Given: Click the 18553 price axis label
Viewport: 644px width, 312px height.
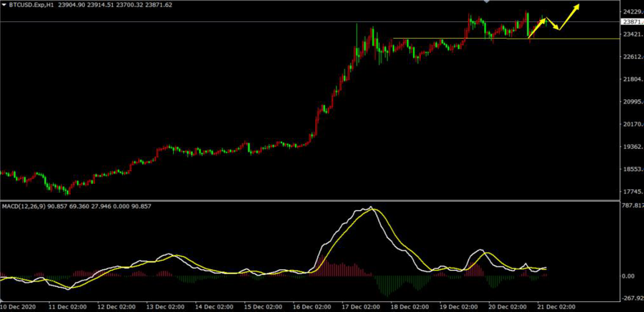Looking at the screenshot, I should tap(633, 169).
